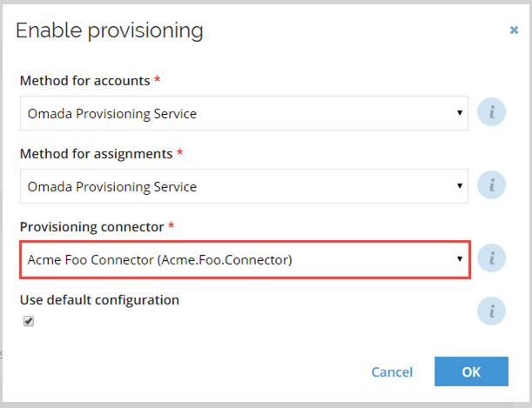Cancel the provisioning dialog
This screenshot has width=532, height=408.
[392, 372]
